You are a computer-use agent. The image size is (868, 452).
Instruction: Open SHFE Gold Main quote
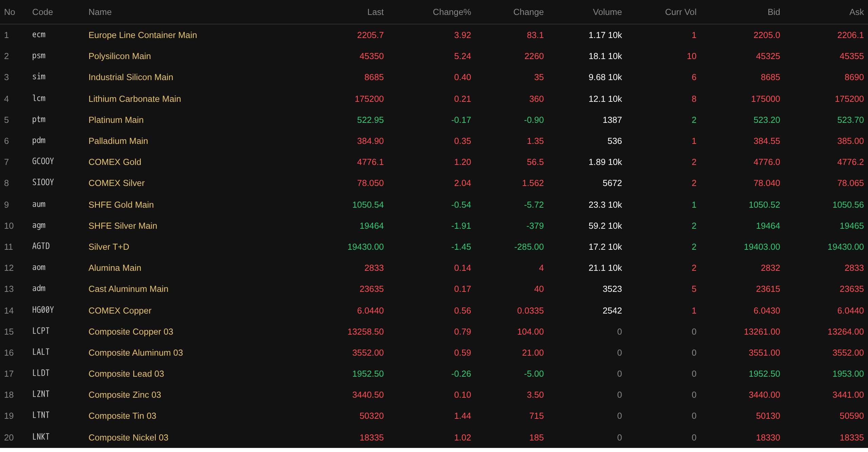(x=121, y=205)
